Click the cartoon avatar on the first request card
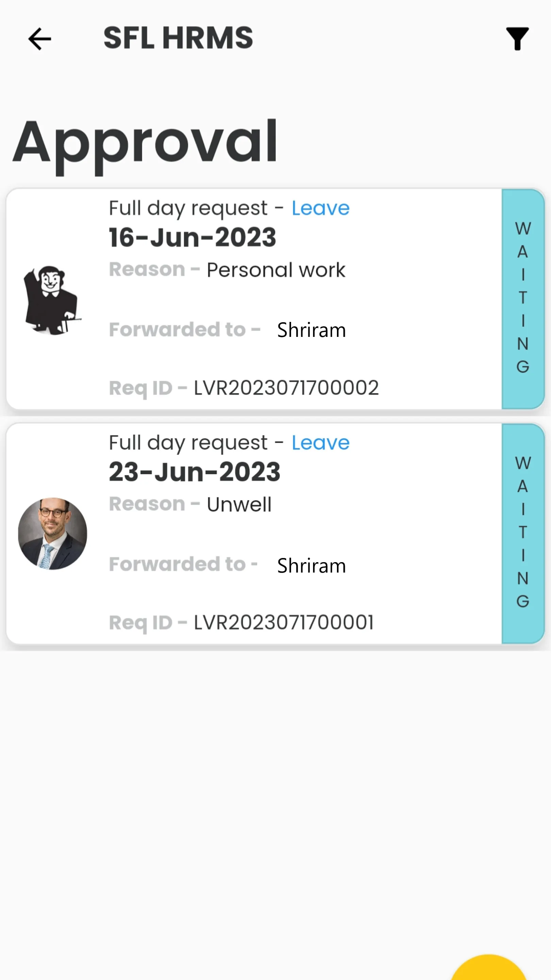The height and width of the screenshot is (980, 551). [x=52, y=300]
